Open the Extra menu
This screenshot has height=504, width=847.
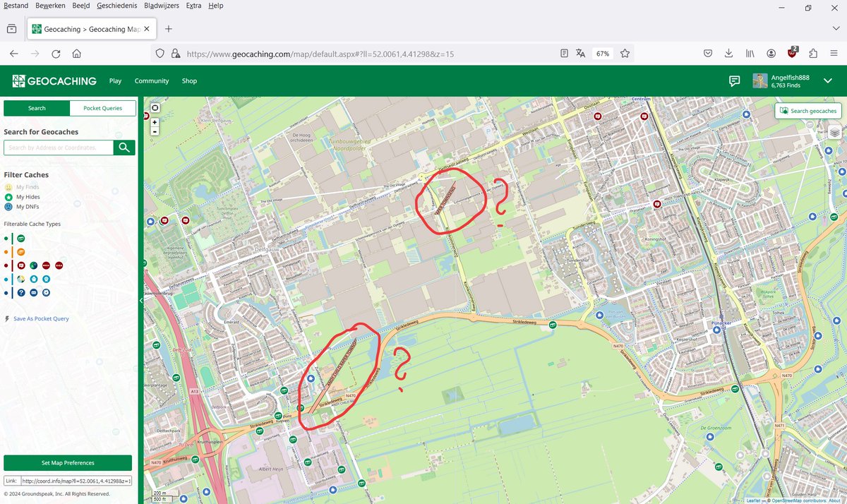(193, 6)
